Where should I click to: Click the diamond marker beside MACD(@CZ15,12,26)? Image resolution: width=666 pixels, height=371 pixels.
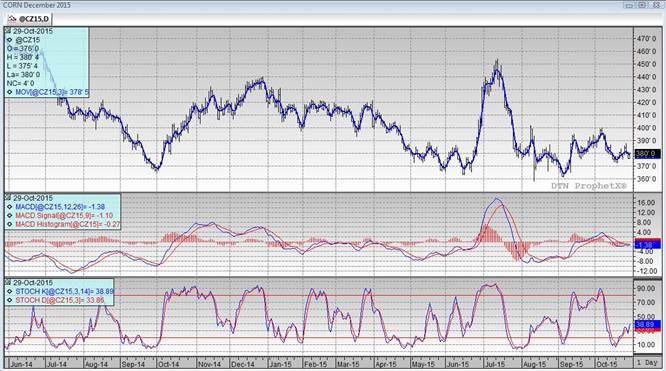[x=9, y=207]
